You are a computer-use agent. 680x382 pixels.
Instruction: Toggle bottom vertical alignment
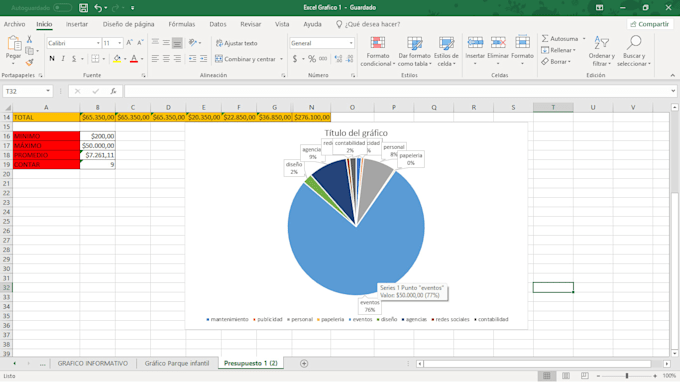click(x=177, y=43)
